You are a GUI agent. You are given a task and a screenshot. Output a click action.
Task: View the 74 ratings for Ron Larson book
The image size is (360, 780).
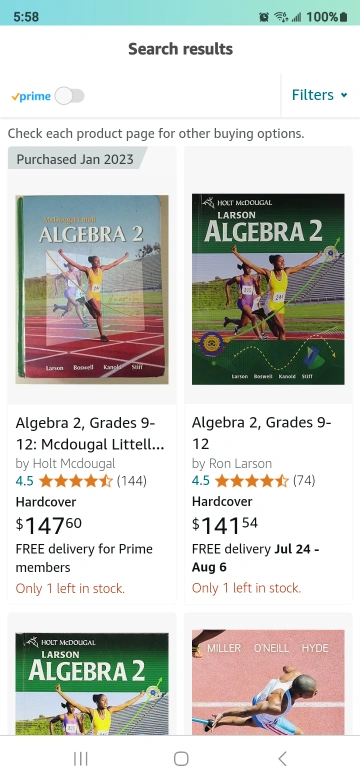pos(304,481)
